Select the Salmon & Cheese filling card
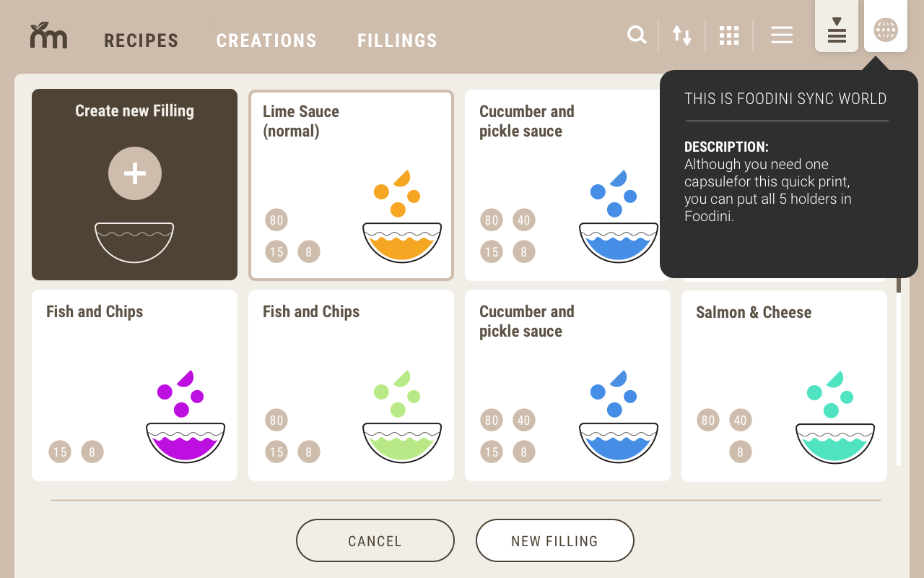This screenshot has height=578, width=924. point(784,386)
